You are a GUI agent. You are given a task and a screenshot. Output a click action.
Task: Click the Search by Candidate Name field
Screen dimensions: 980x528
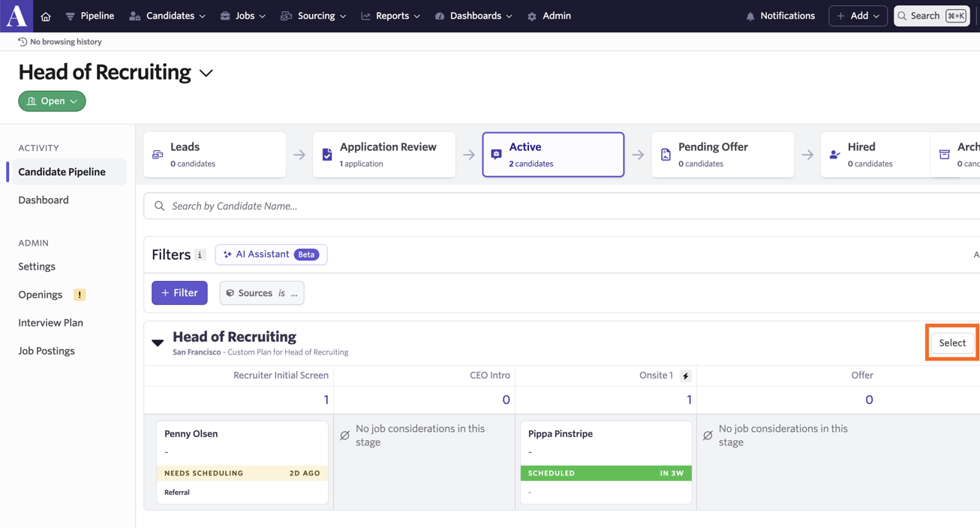(x=561, y=206)
